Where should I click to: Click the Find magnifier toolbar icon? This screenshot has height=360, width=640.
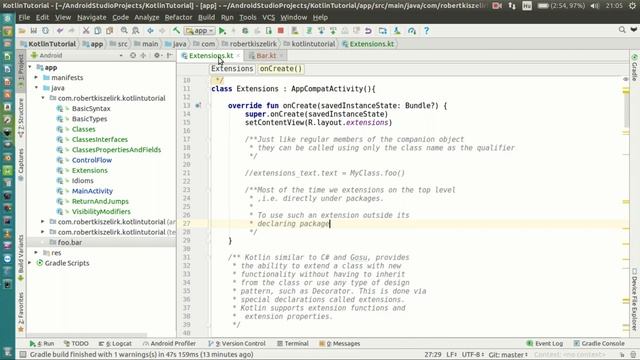click(124, 31)
